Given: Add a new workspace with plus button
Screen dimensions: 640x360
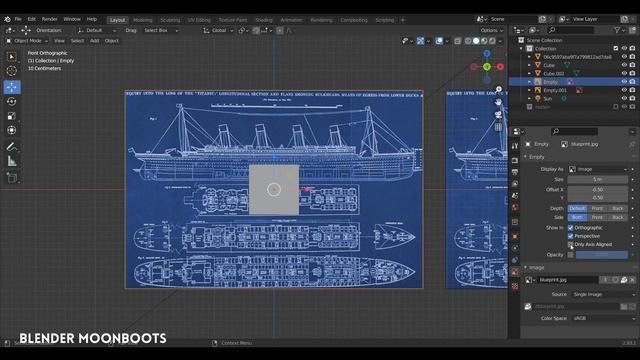Looking at the screenshot, I should click(x=402, y=20).
